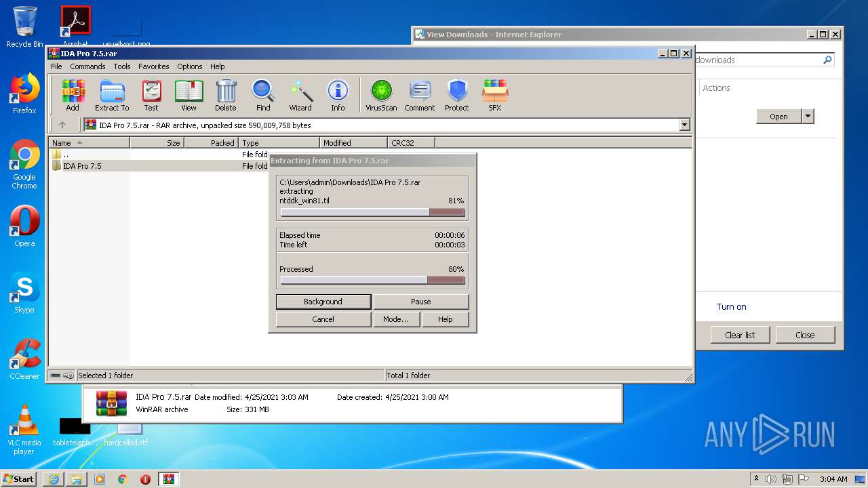Show hidden system tray icons arrow

point(756,479)
